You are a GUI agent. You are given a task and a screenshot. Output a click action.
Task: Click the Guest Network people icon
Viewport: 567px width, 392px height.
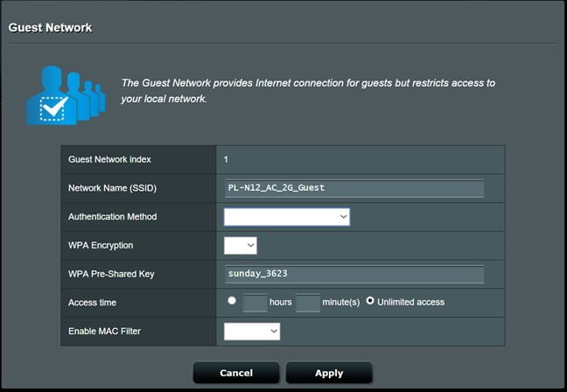coord(65,94)
